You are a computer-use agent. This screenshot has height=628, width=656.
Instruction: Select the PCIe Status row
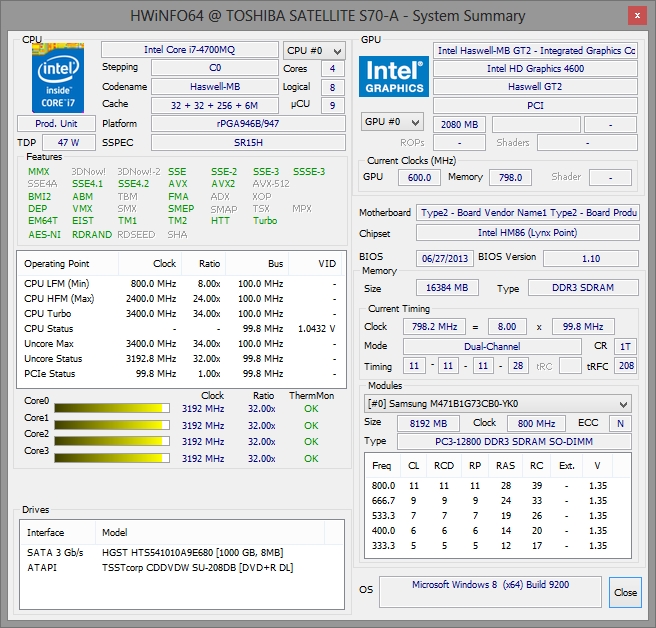(181, 374)
